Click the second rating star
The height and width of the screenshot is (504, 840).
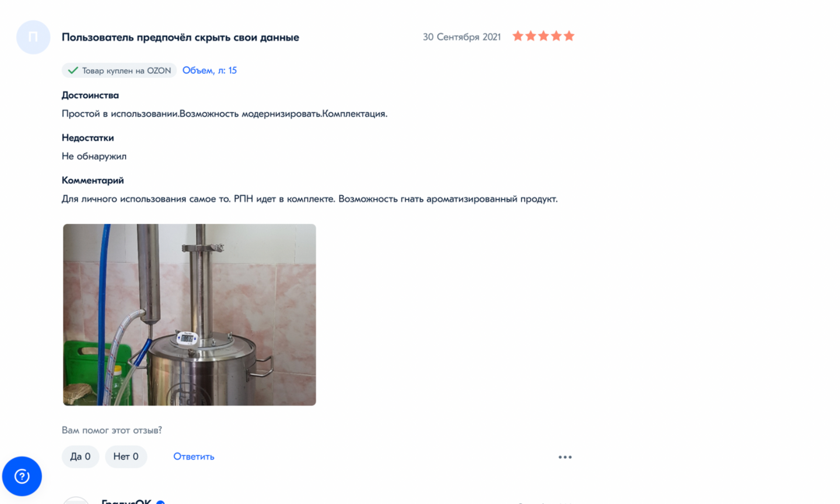tap(531, 36)
